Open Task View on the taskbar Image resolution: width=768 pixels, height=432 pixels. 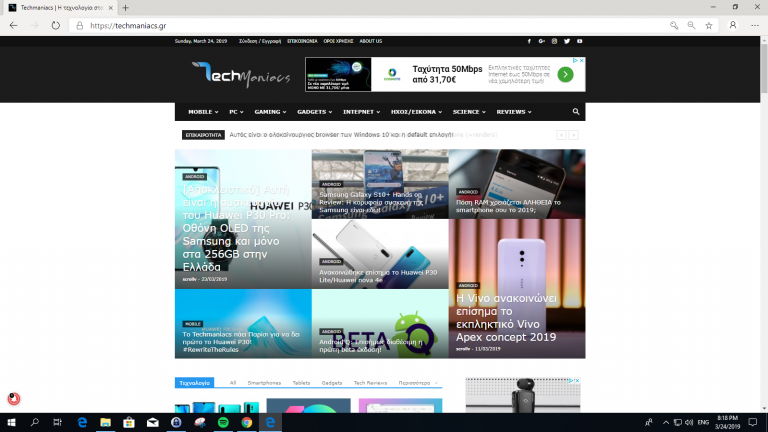point(57,422)
